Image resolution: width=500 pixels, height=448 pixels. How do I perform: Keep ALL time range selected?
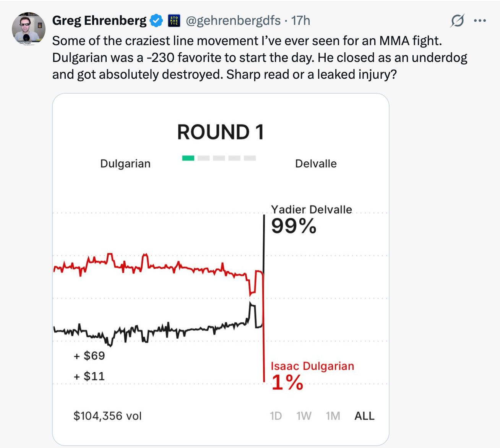point(364,416)
